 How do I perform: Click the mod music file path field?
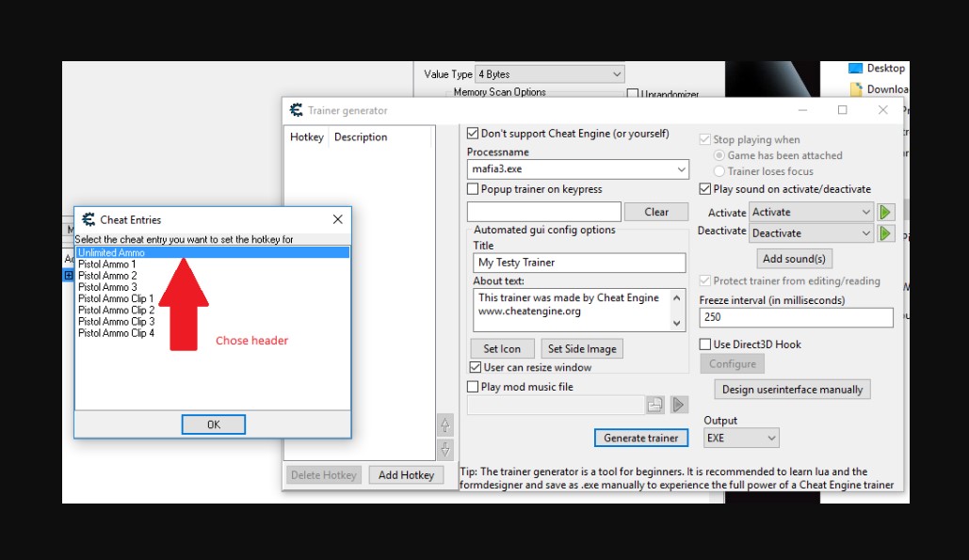click(556, 405)
